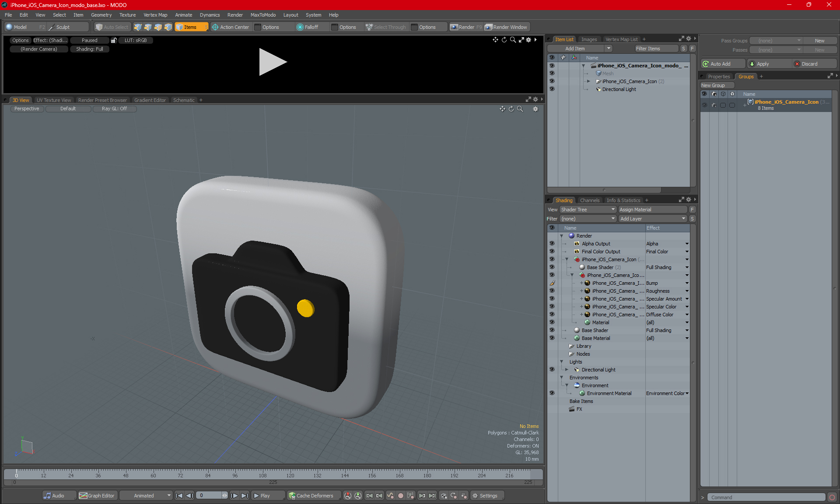The image size is (840, 504).
Task: Open the 3D viewport settings gear
Action: [535, 109]
